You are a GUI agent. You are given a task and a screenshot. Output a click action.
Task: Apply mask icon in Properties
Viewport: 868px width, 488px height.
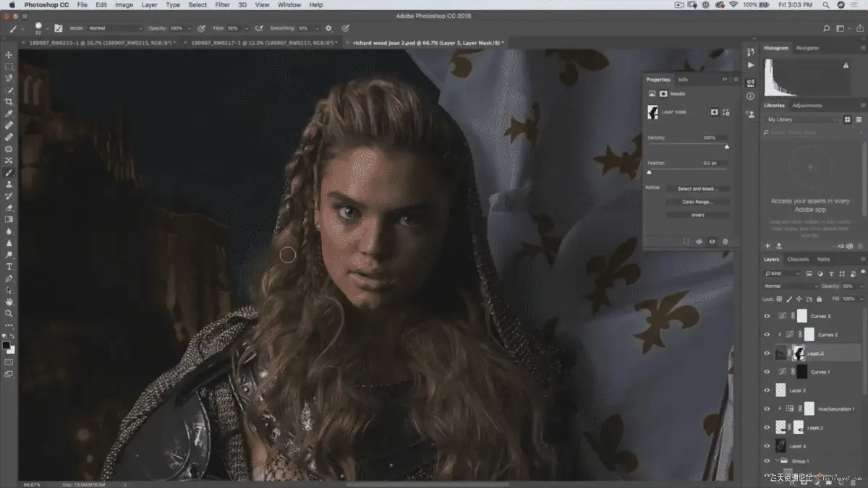coord(699,241)
